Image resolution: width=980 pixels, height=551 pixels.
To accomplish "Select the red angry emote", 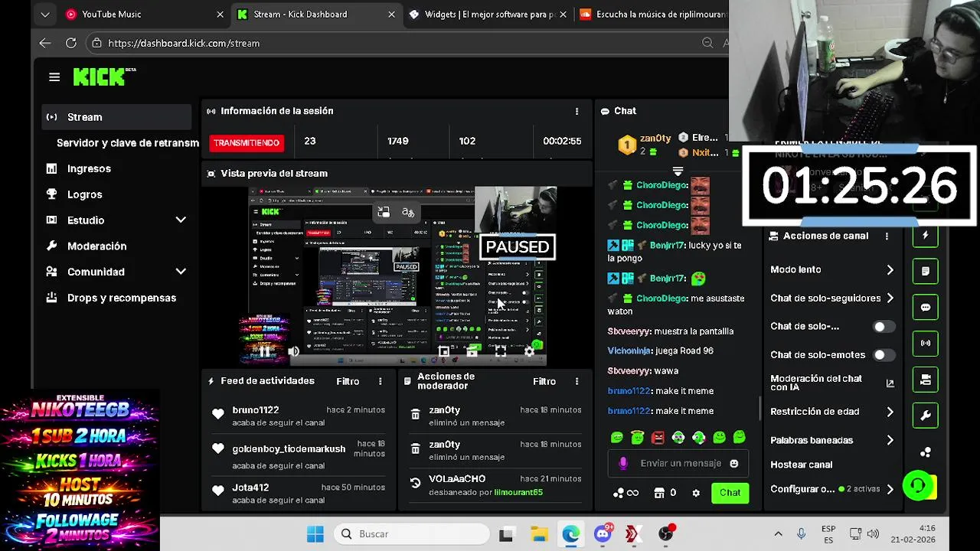I will 658,438.
